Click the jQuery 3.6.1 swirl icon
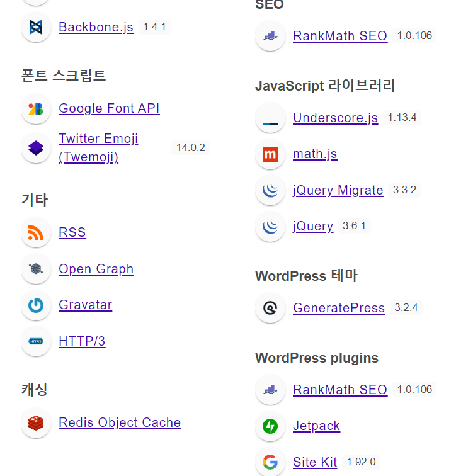This screenshot has width=456, height=476. (270, 227)
